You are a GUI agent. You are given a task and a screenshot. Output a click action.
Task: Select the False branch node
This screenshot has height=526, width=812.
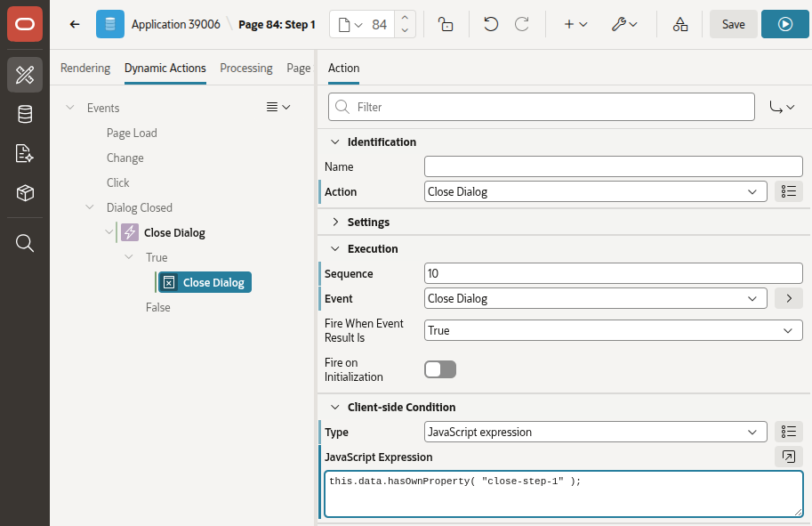(158, 307)
